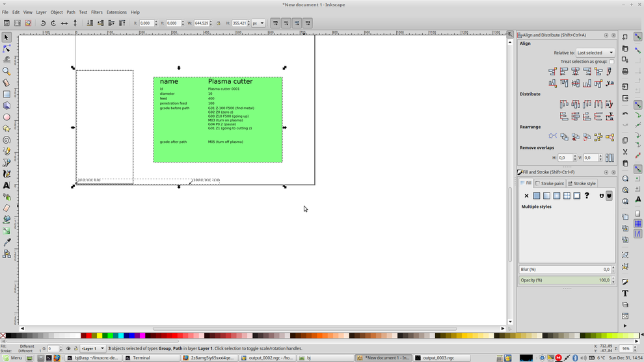Switch to the Stroke paint tab
This screenshot has width=644, height=362.
[x=550, y=183]
